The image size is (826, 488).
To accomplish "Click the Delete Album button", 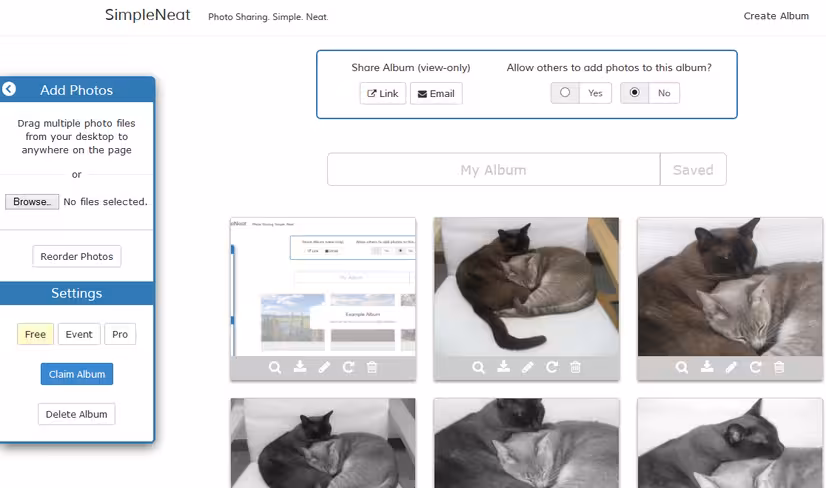I will click(x=76, y=414).
